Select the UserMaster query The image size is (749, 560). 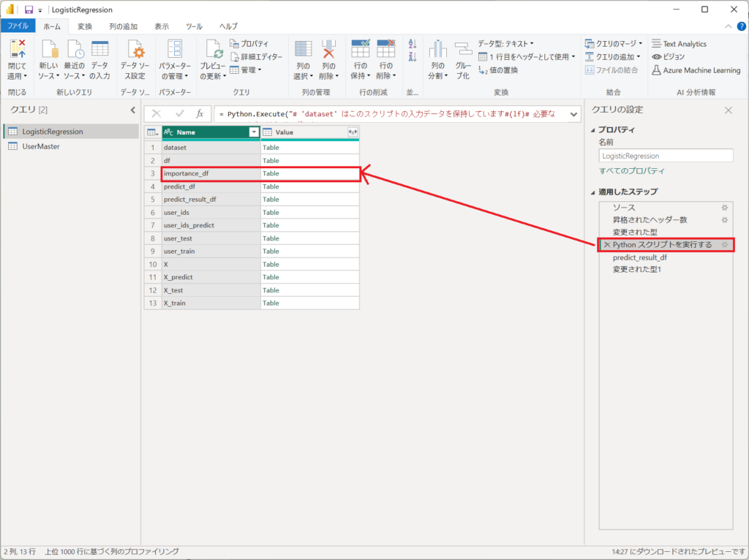point(71,146)
